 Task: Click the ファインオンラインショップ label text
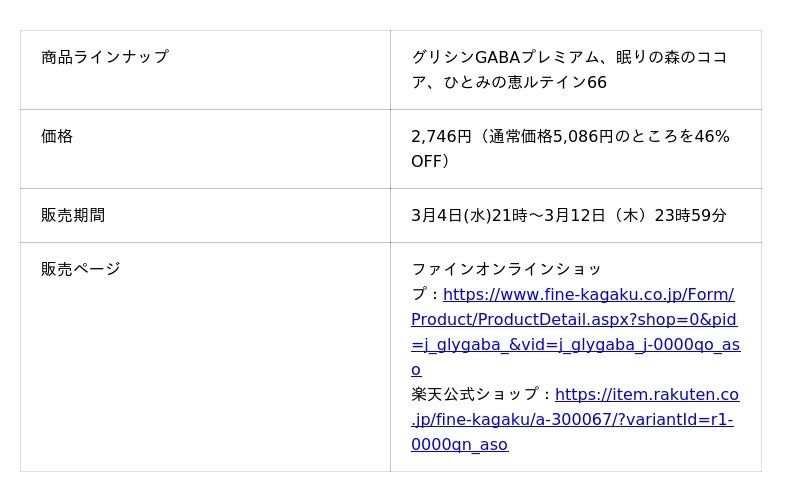506,270
